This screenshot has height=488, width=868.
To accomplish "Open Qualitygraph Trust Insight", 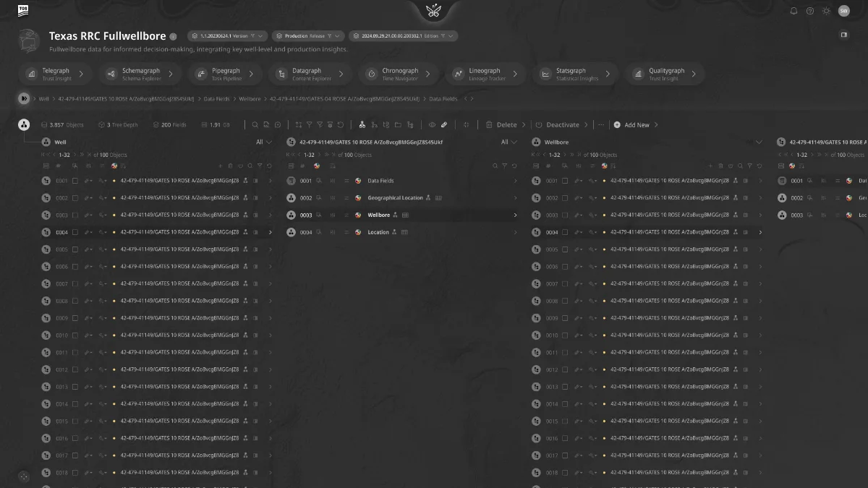I will point(665,74).
